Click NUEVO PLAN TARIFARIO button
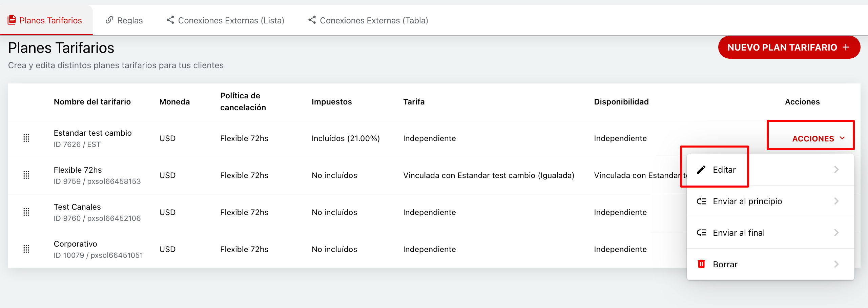 point(789,47)
